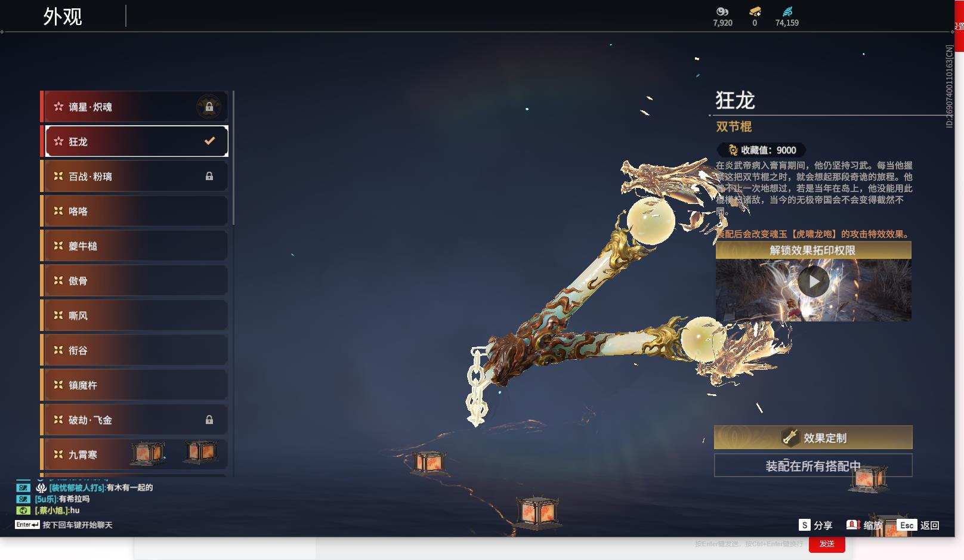Image resolution: width=964 pixels, height=560 pixels.
Task: Click the lock toggle on 百战·粉璃 entry
Action: point(210,176)
